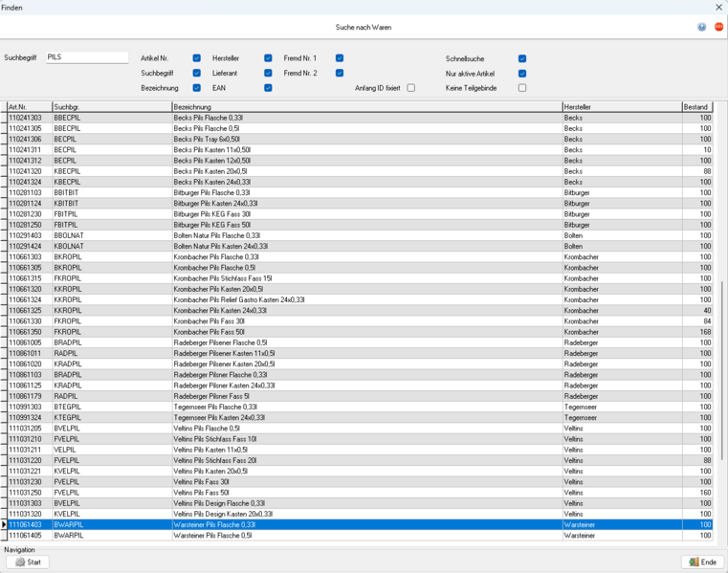Sort by the Bezeichnung column header

click(367, 107)
